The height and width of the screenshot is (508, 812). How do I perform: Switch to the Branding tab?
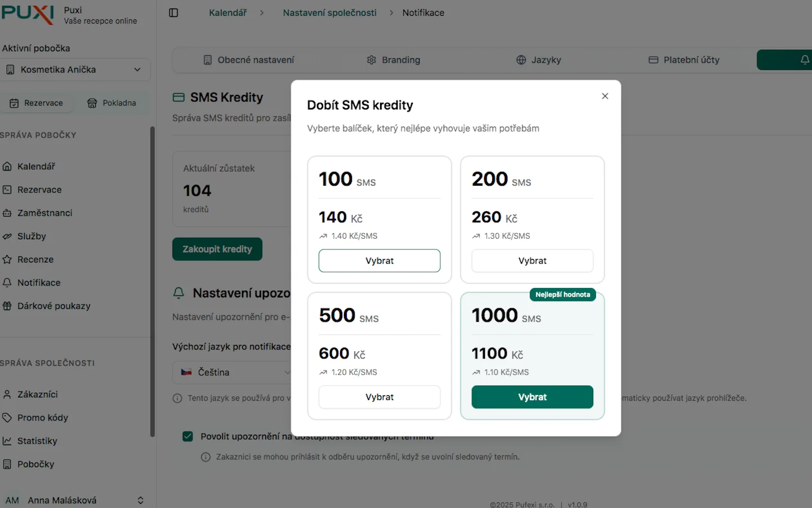click(394, 60)
